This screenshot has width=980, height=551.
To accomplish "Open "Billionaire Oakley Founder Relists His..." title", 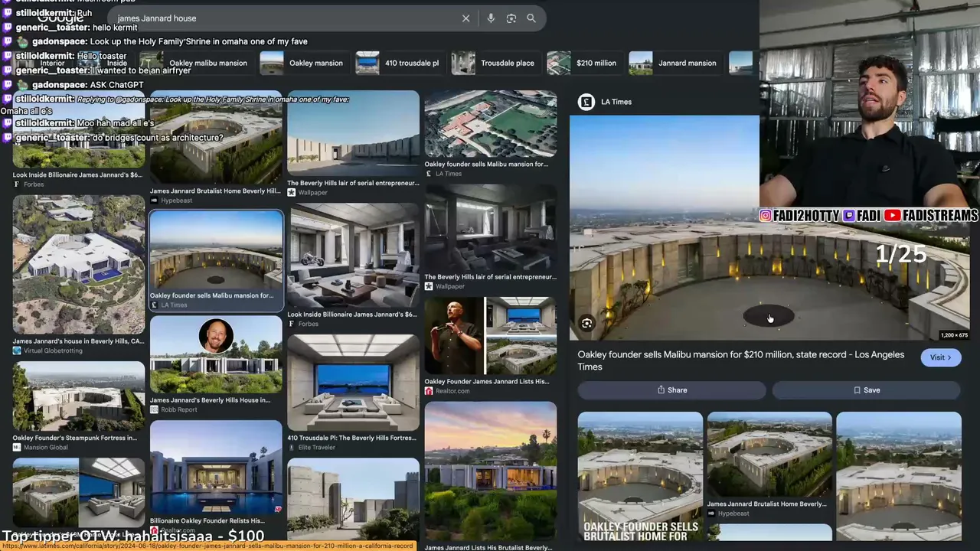I will [x=207, y=521].
